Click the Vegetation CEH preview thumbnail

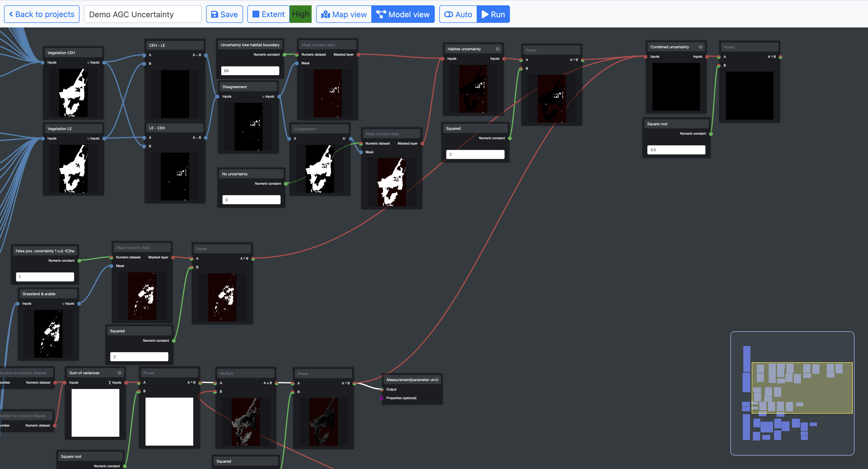pyautogui.click(x=73, y=93)
